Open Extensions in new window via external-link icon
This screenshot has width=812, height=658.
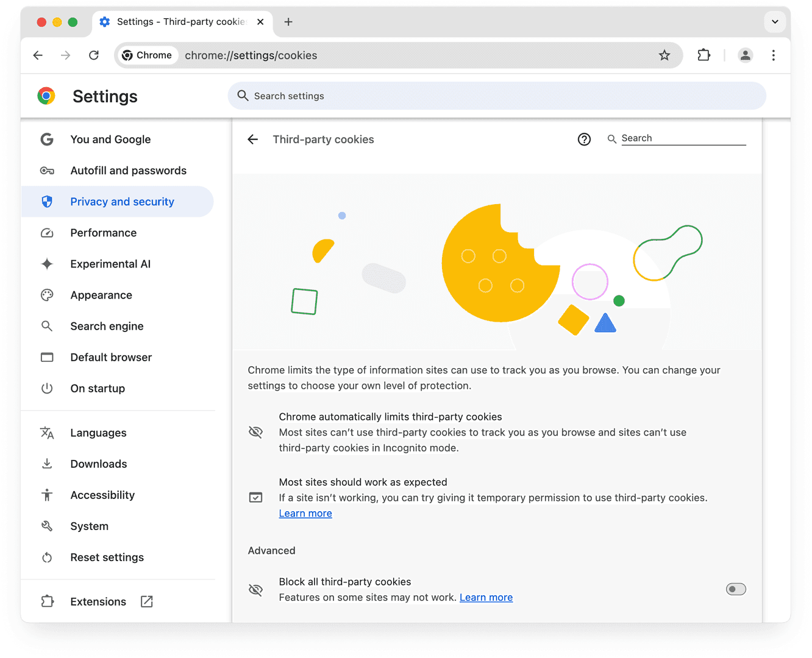click(x=146, y=601)
